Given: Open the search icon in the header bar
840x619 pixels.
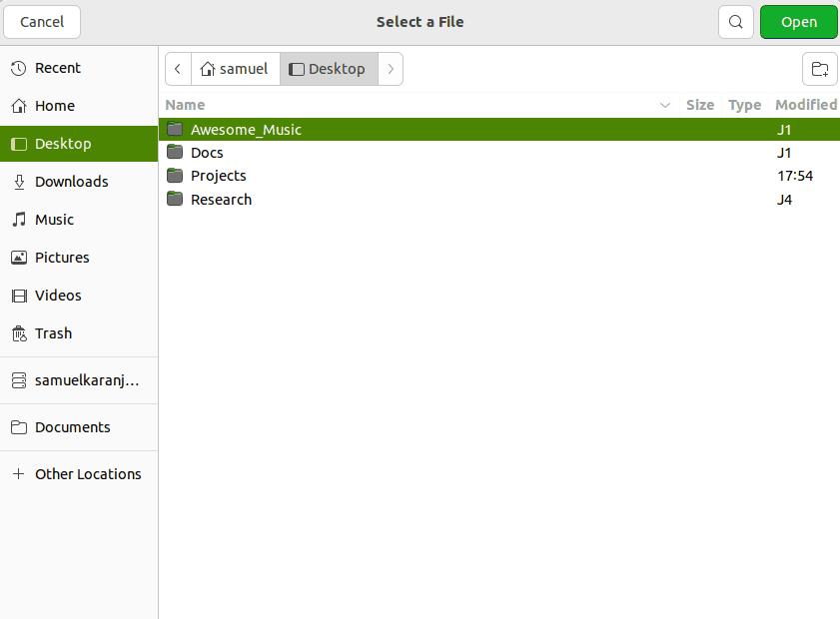Looking at the screenshot, I should click(736, 21).
